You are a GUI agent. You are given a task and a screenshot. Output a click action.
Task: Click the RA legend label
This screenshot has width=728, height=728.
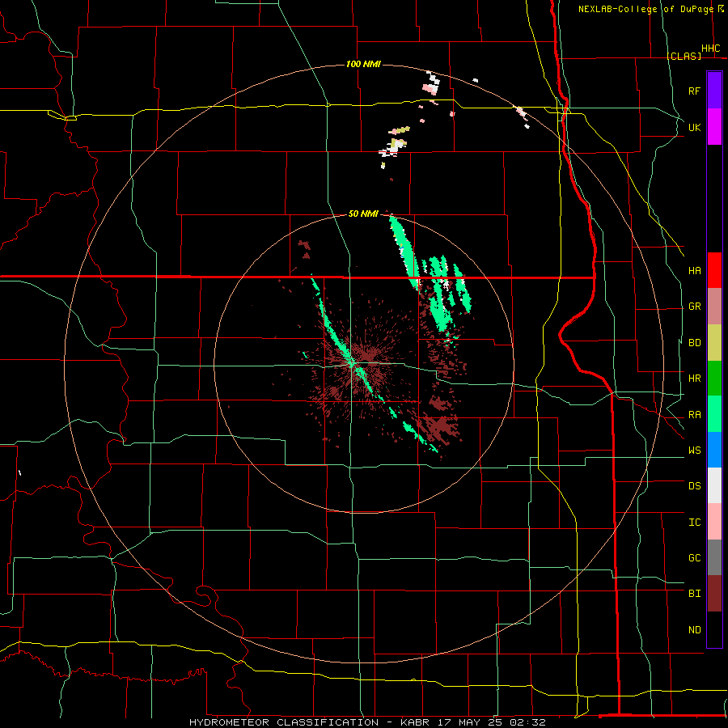pyautogui.click(x=694, y=415)
